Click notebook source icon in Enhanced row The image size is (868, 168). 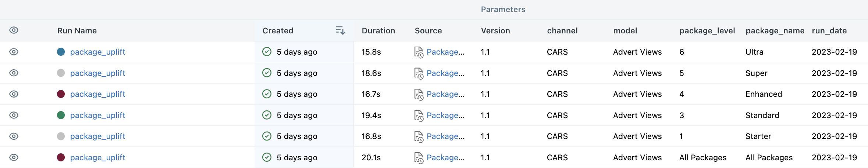(x=419, y=94)
